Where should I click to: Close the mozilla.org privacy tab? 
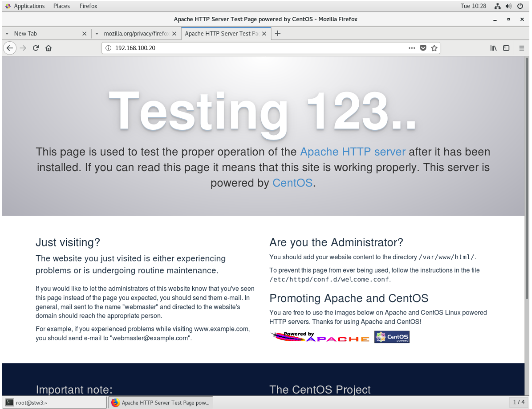(x=174, y=34)
